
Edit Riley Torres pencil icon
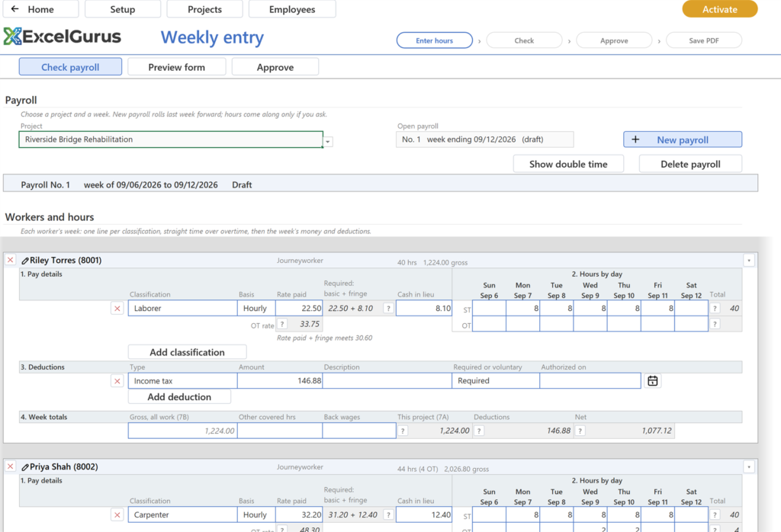click(25, 260)
